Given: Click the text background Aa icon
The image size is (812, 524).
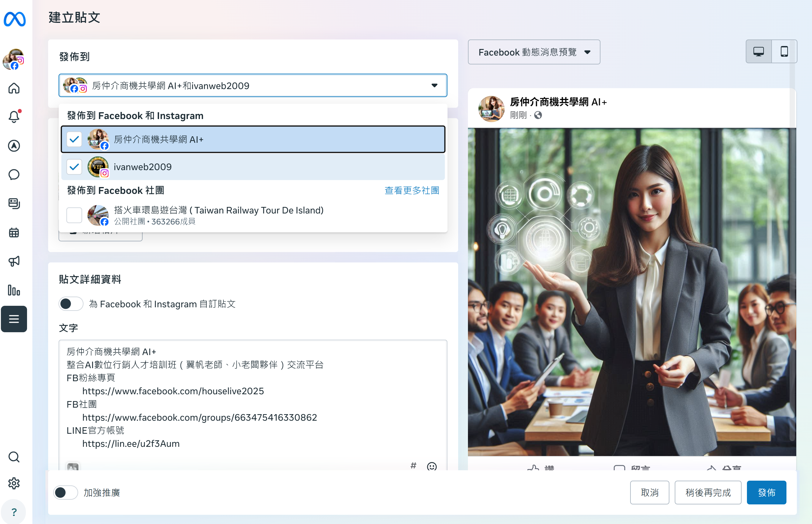Looking at the screenshot, I should pos(73,466).
